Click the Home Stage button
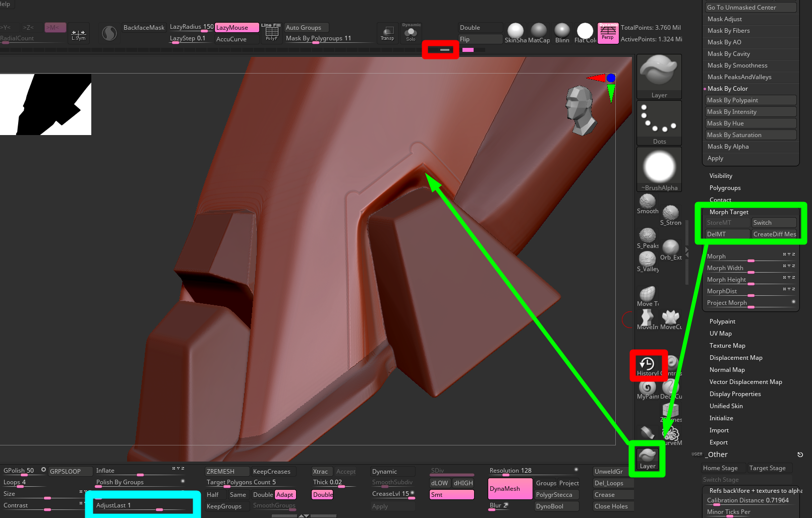This screenshot has width=812, height=518. [x=724, y=468]
